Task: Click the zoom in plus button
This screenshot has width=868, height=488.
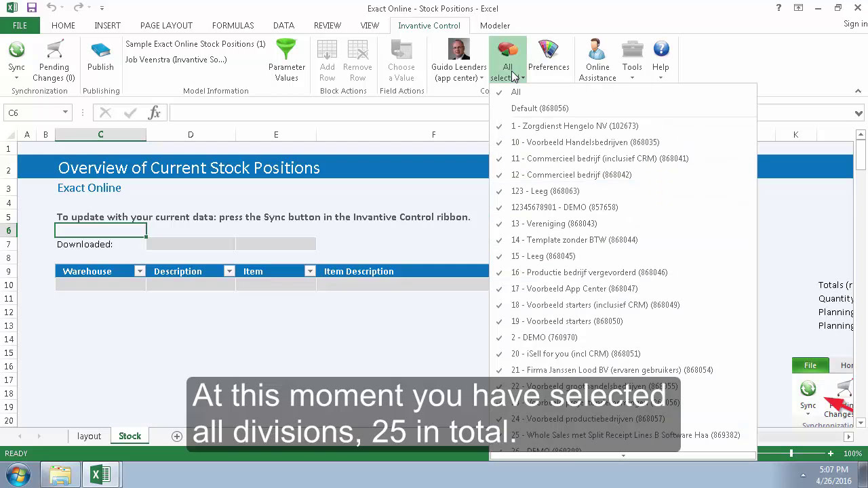Action: (831, 453)
